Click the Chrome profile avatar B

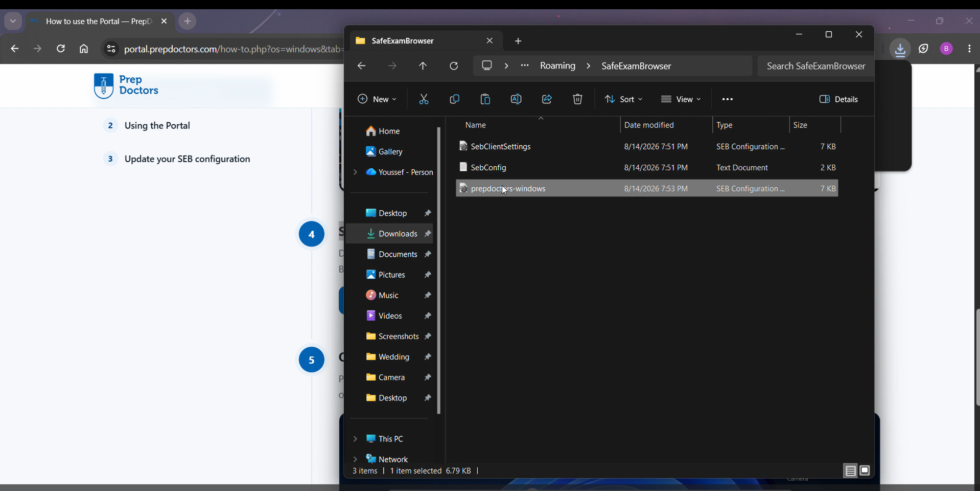[946, 49]
